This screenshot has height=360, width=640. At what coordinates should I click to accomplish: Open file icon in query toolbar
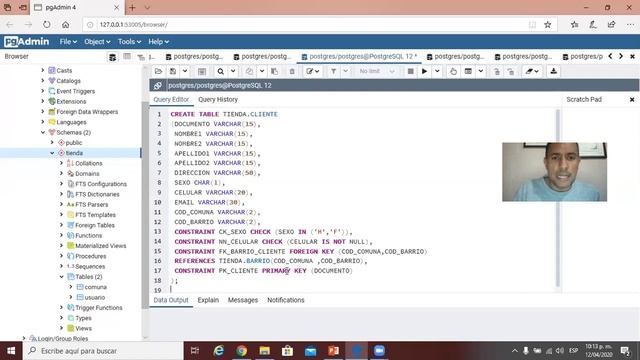pos(158,71)
